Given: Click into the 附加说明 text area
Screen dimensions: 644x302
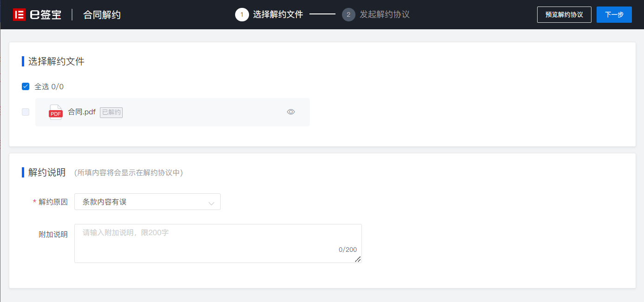Looking at the screenshot, I should tap(218, 243).
